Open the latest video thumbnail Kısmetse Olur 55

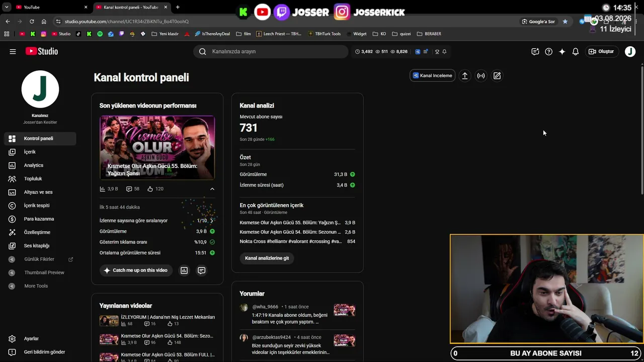point(157,147)
